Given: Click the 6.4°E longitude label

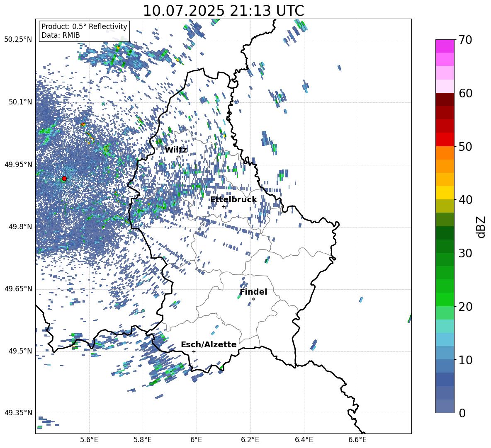Looking at the screenshot, I should point(304,440).
